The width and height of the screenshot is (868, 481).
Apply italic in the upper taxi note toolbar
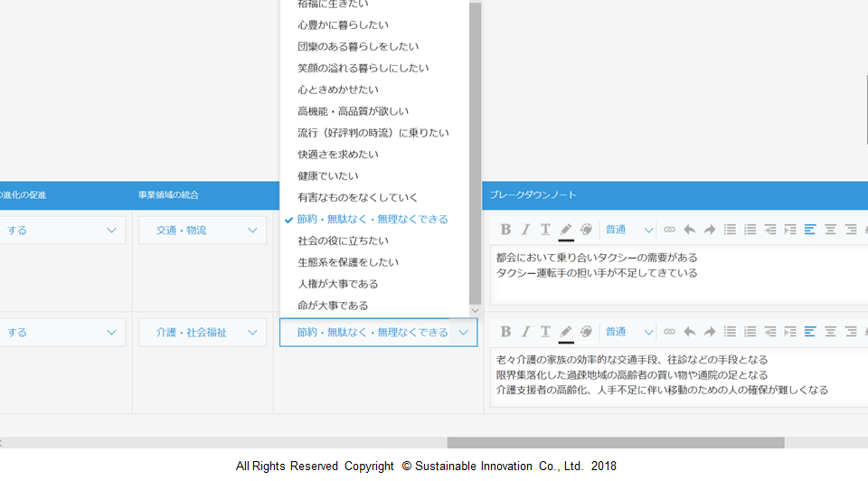coord(525,230)
